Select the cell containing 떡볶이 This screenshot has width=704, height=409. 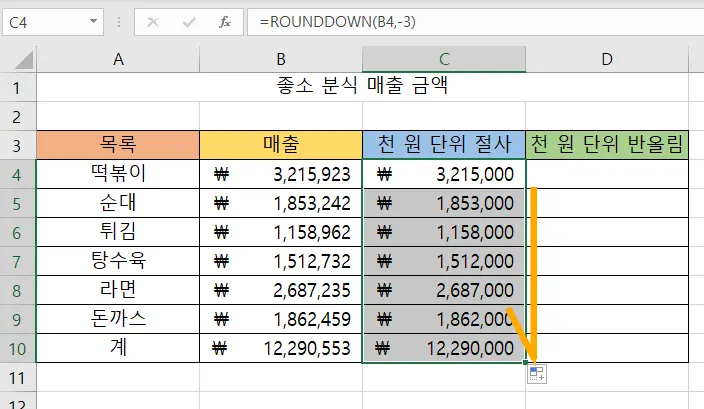point(118,174)
